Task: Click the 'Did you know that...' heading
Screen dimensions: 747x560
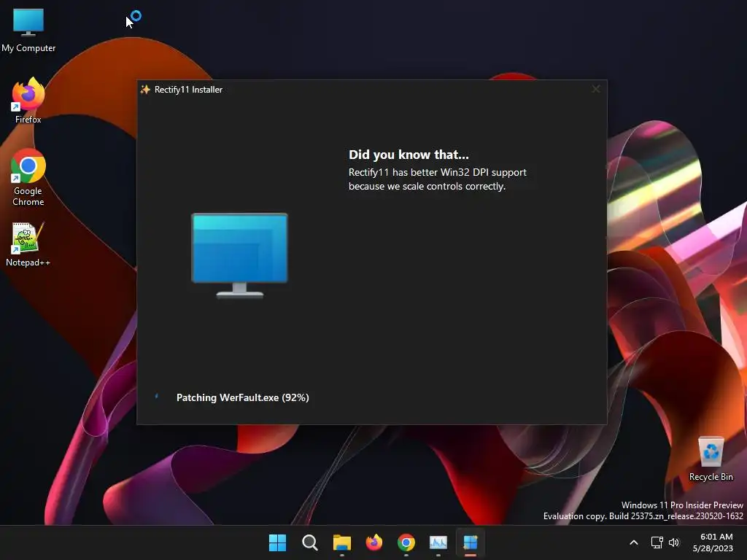Action: pyautogui.click(x=409, y=155)
